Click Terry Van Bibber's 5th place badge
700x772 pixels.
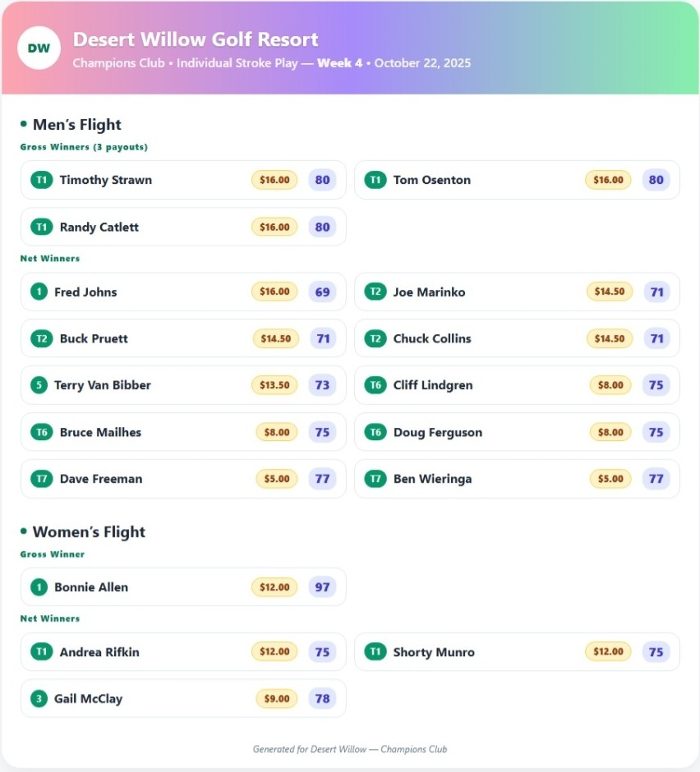[39, 385]
